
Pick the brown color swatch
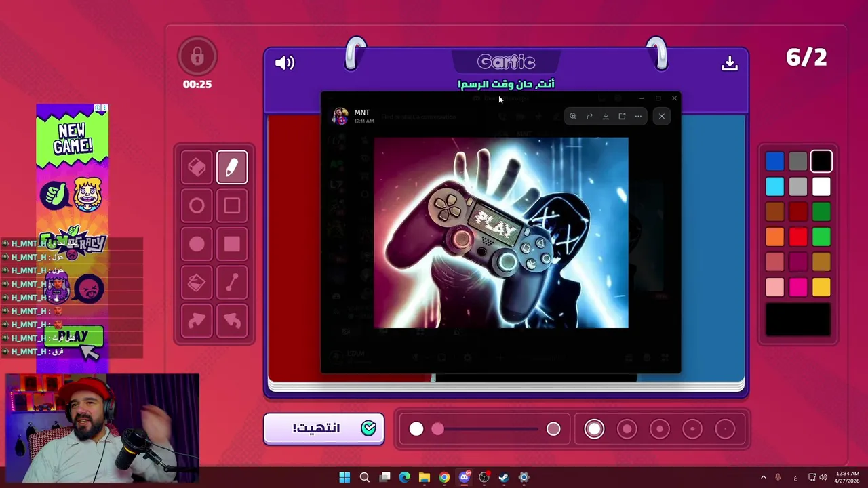[775, 211]
